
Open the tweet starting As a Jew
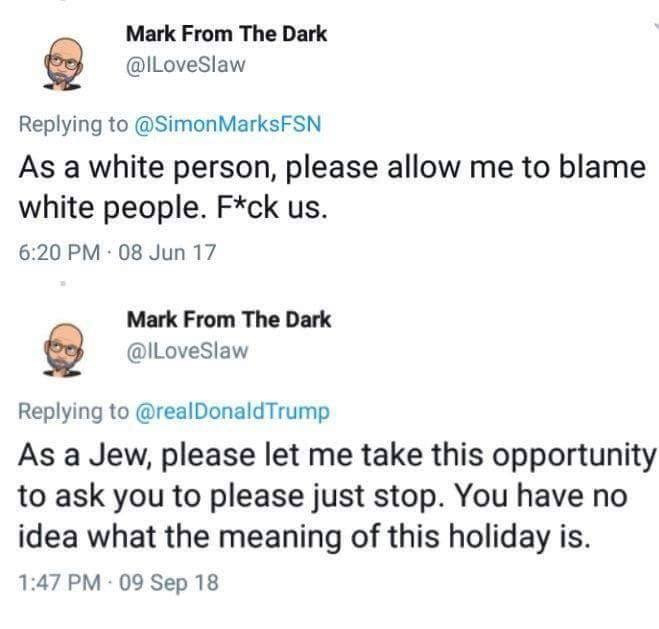tap(336, 496)
